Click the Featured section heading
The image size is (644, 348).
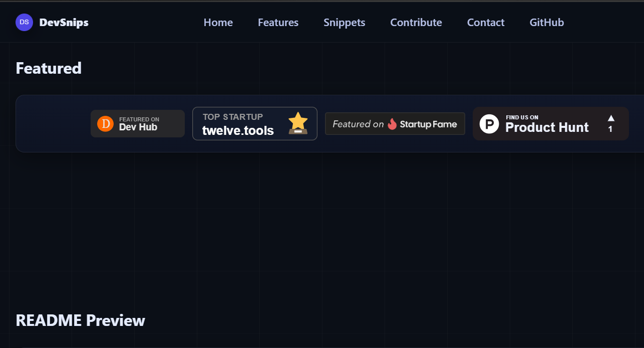pyautogui.click(x=49, y=68)
